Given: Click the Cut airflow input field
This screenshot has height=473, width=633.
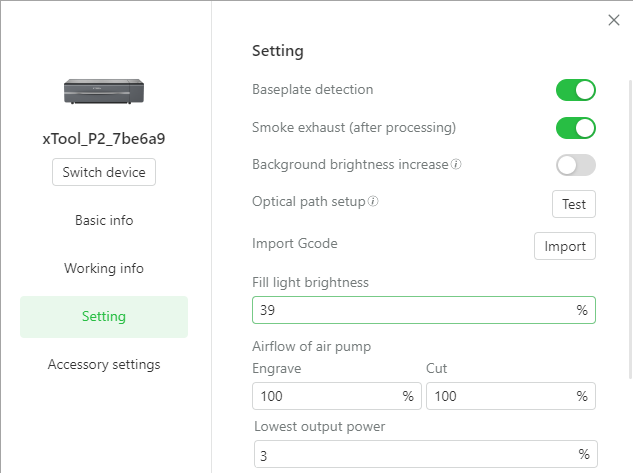Looking at the screenshot, I should point(498,396).
